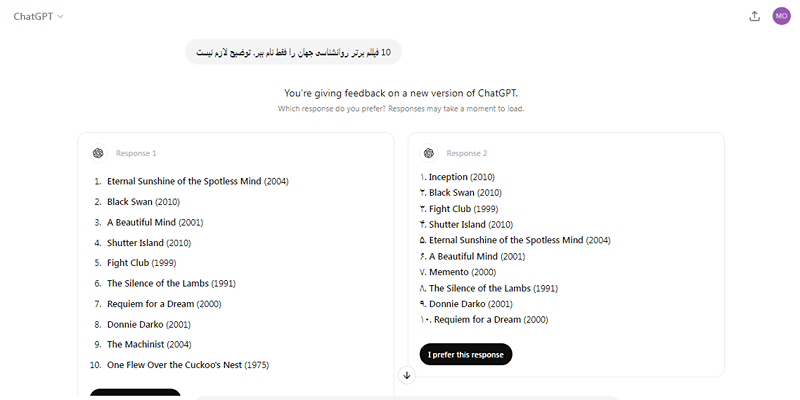Click the partially visible prefer button under Response 1
This screenshot has height=400, width=800.
(x=135, y=394)
